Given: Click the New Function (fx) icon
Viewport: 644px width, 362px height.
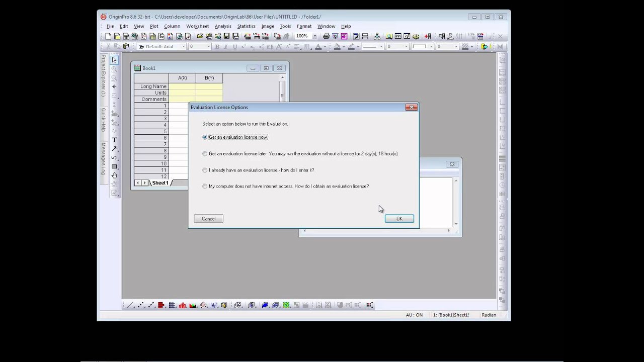Looking at the screenshot, I should [162, 36].
